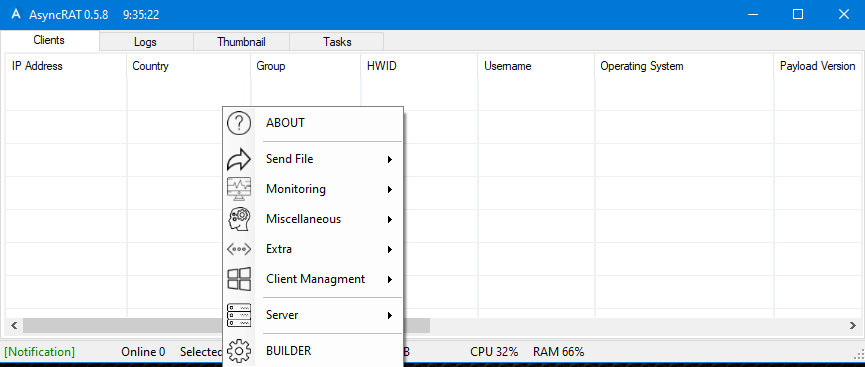This screenshot has width=865, height=367.
Task: Click the CPU 32% status entry
Action: 494,352
